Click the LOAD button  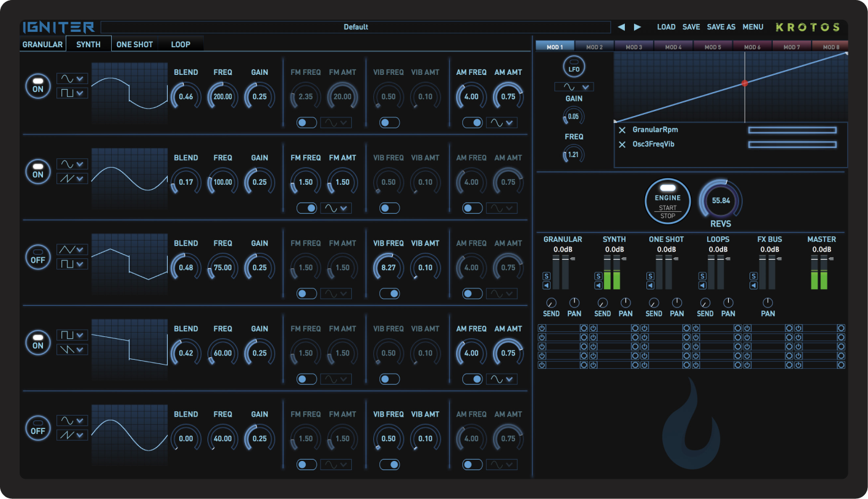(x=666, y=27)
